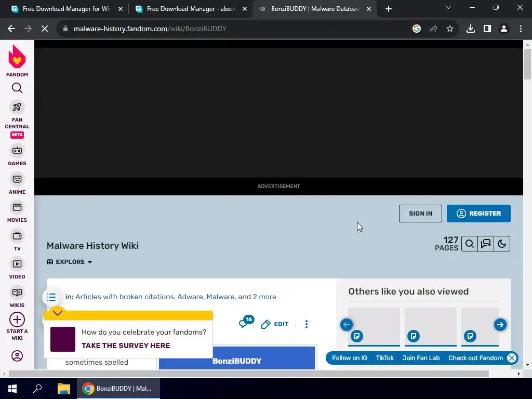Click the address bar URL
Viewport: 532px width, 399px height.
pos(150,29)
